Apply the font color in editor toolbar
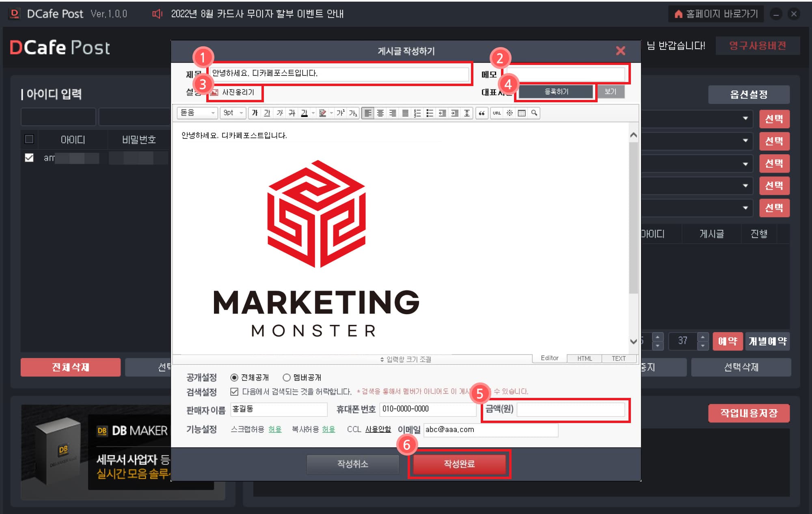812x514 pixels. coord(304,113)
